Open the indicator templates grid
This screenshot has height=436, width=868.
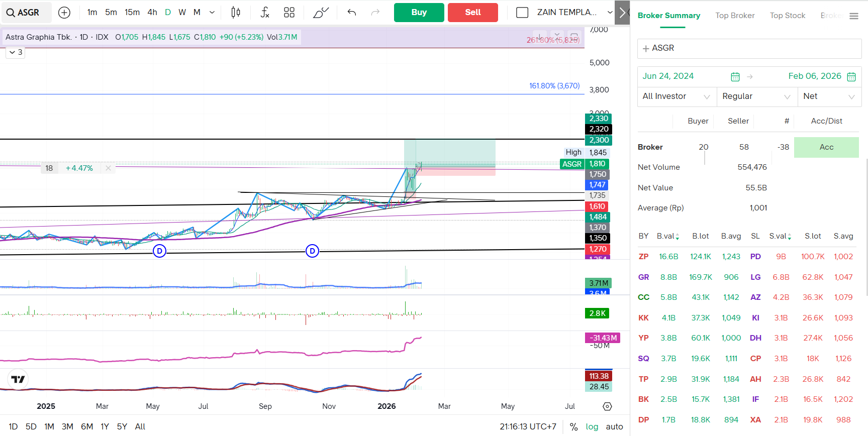point(289,13)
